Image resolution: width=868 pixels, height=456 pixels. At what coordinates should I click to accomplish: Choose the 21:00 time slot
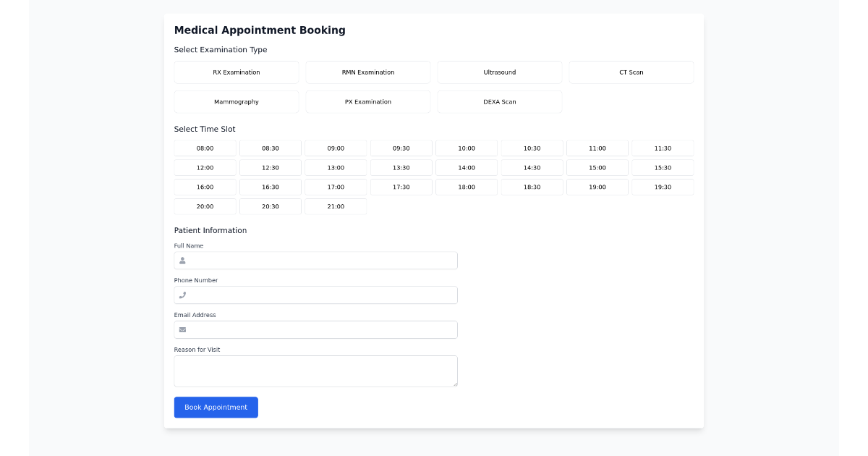(336, 206)
